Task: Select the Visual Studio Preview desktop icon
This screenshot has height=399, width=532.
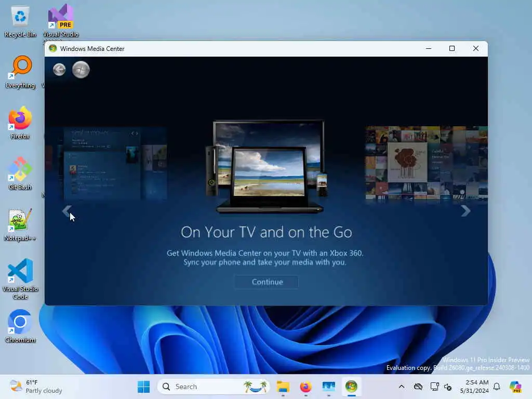Action: [x=60, y=22]
